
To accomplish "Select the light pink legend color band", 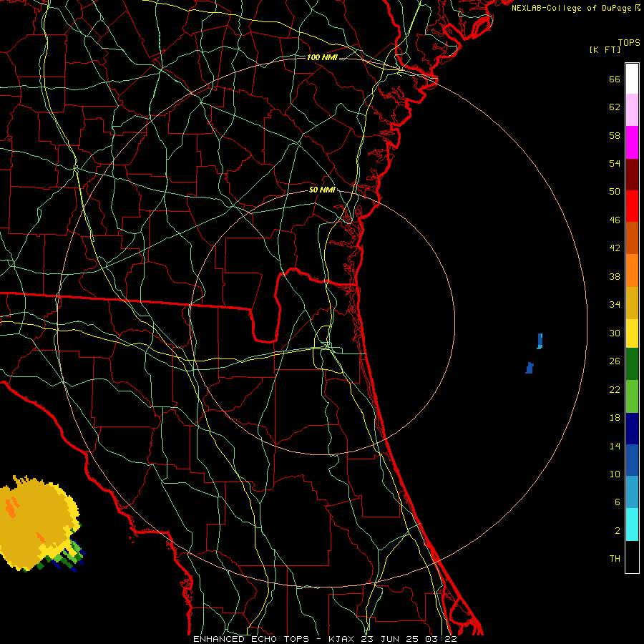I will click(x=632, y=110).
